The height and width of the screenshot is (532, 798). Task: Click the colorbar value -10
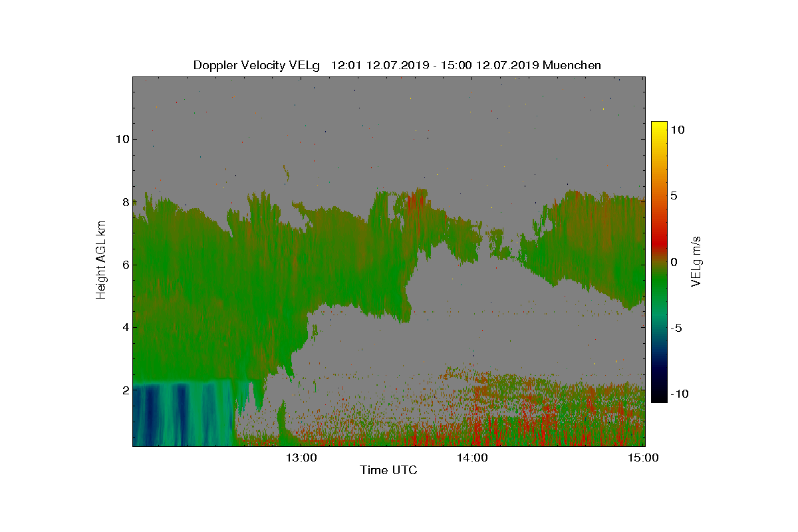pyautogui.click(x=678, y=394)
